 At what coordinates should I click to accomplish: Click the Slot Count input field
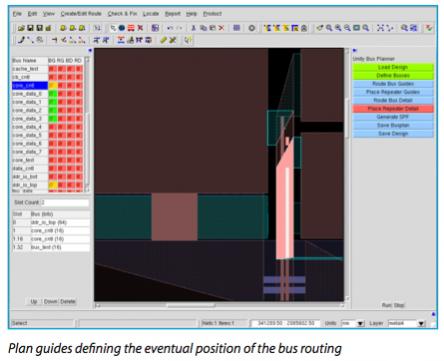coord(65,202)
